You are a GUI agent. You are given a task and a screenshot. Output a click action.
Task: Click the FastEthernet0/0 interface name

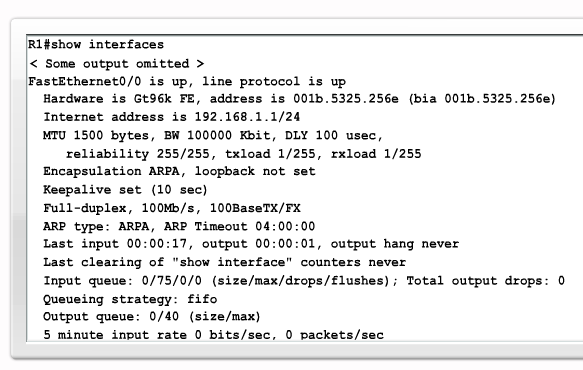[x=85, y=81]
